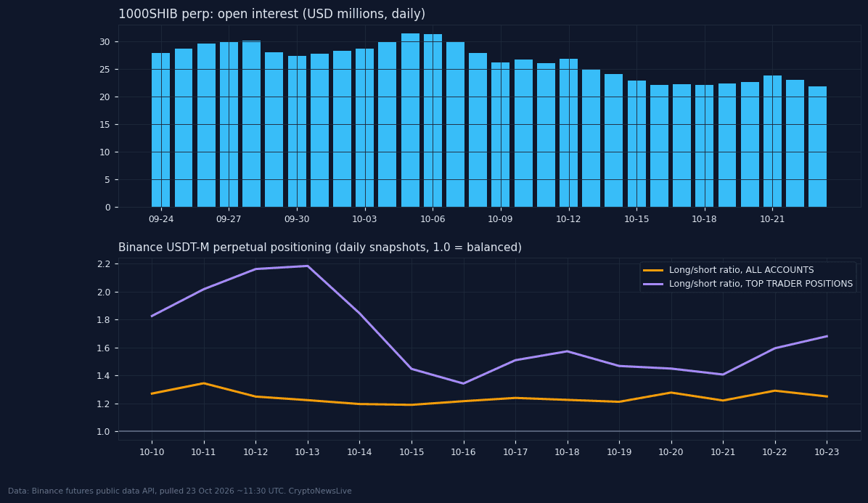Select the 10-12 open interest bar

point(568,133)
